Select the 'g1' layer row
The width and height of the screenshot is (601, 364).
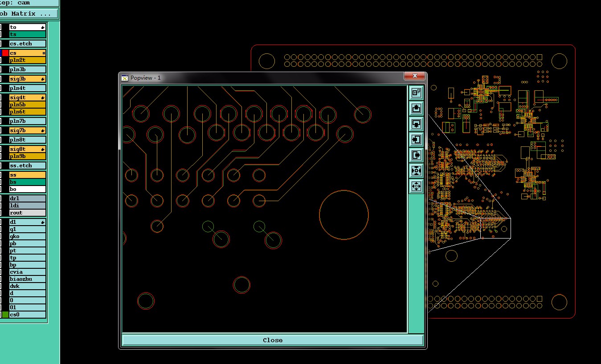coord(28,229)
